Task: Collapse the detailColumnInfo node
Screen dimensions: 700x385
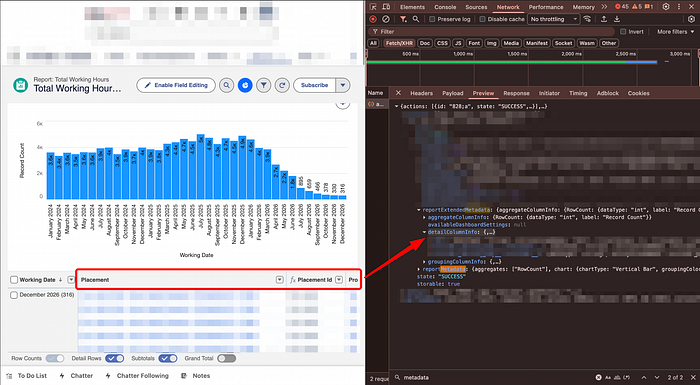Action: point(425,232)
